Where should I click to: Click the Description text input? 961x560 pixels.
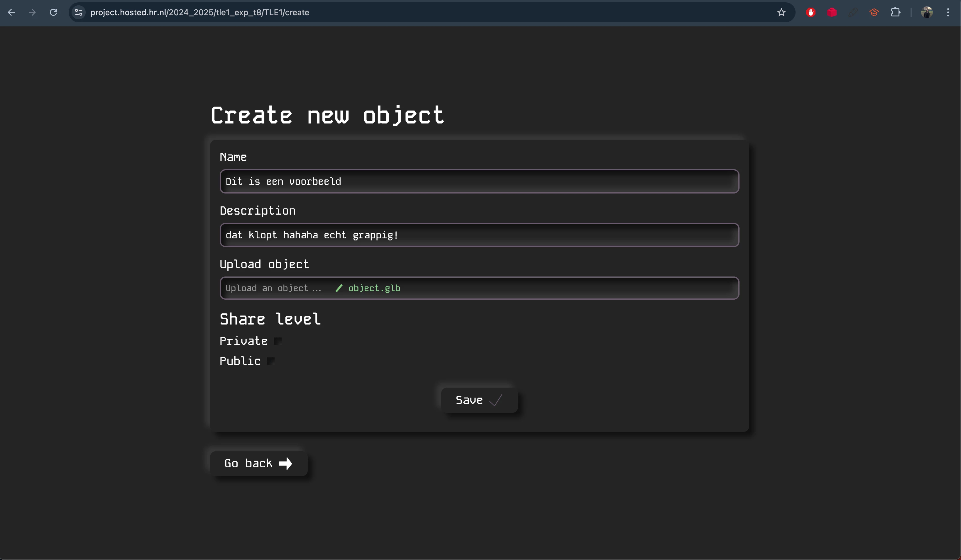click(479, 235)
